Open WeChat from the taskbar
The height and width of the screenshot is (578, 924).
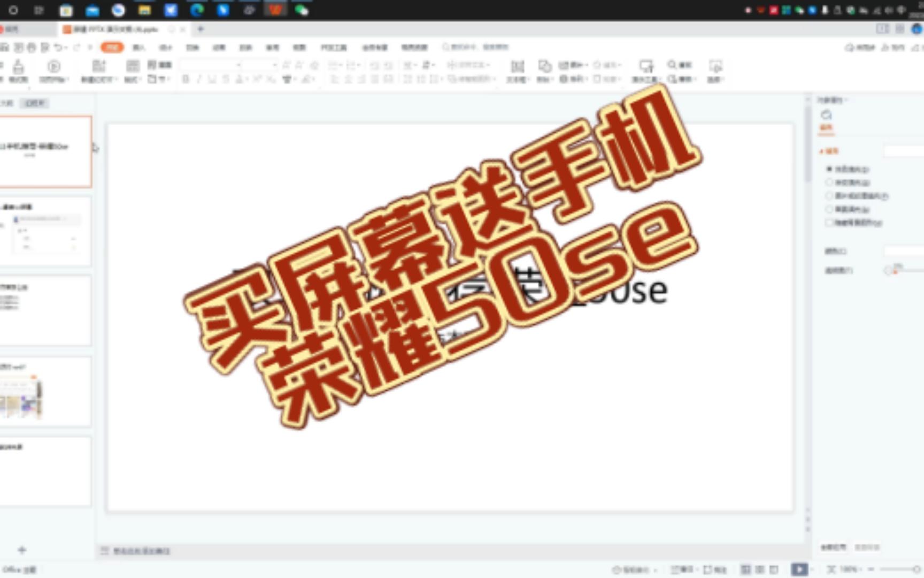tap(302, 10)
